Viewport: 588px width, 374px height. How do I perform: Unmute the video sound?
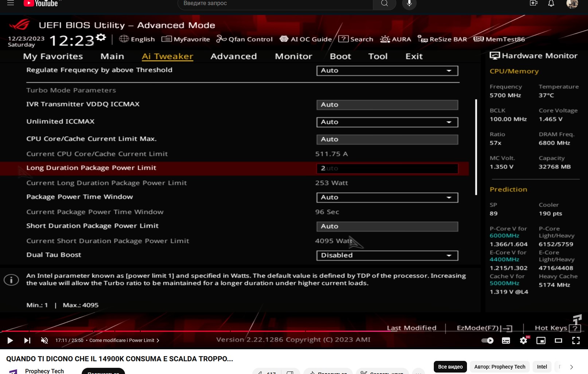click(x=44, y=340)
